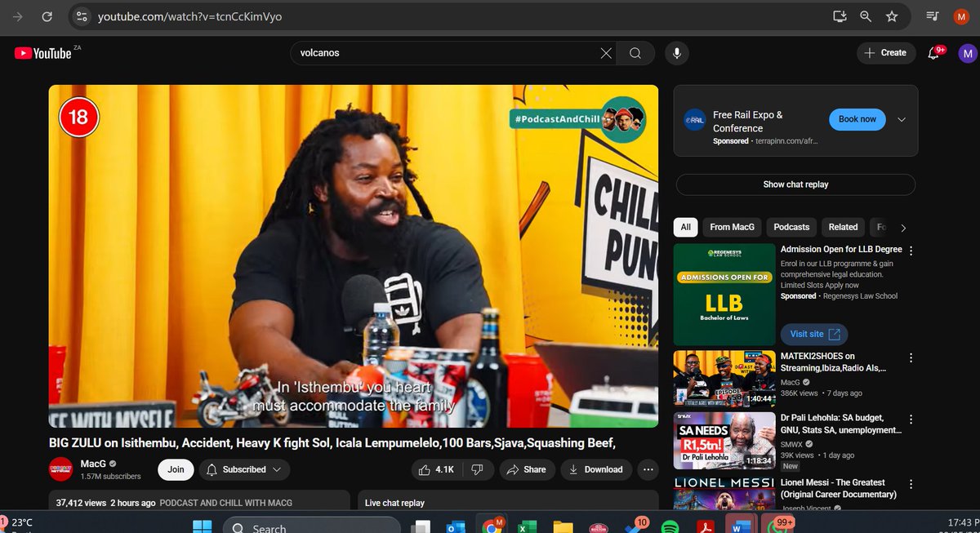980x533 pixels.
Task: Open YouTube notifications bell
Action: pyautogui.click(x=933, y=53)
